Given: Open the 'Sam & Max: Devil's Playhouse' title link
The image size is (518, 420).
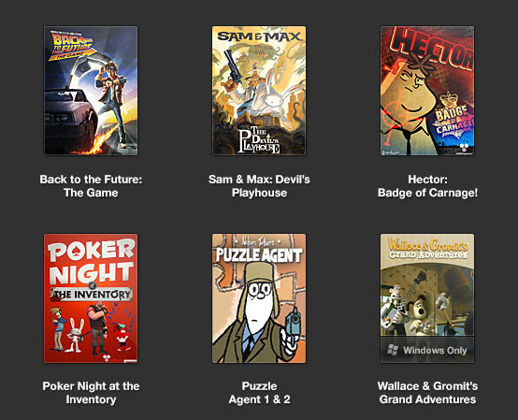Looking at the screenshot, I should (x=259, y=186).
